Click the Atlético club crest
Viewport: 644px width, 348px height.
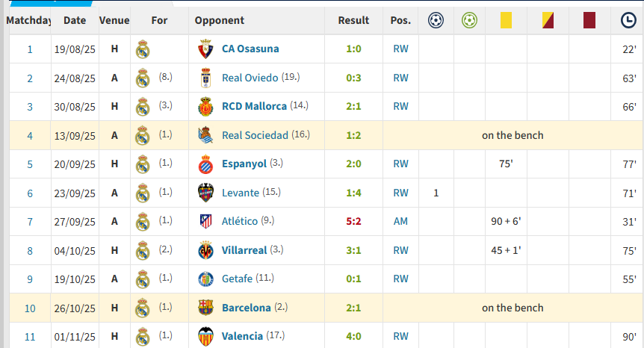pos(205,221)
